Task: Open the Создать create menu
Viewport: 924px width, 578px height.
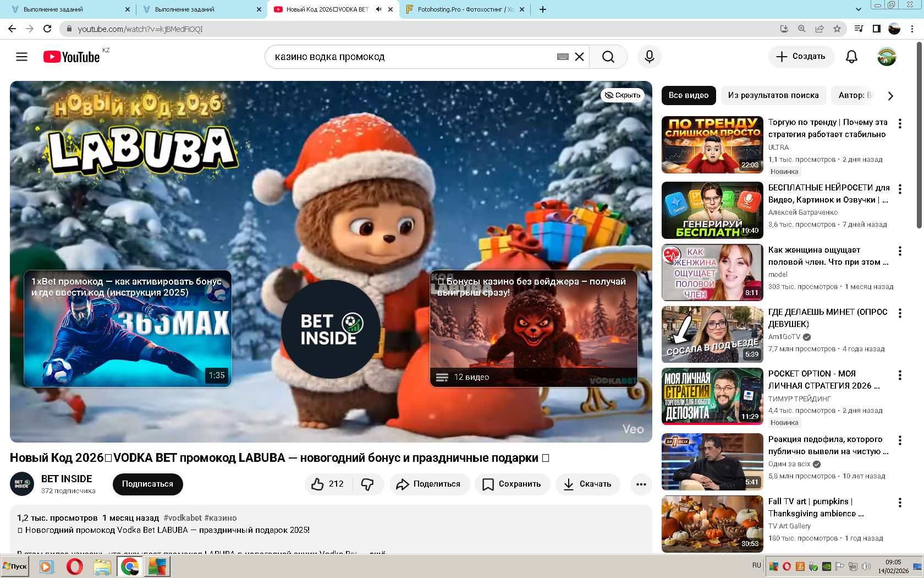Action: pyautogui.click(x=801, y=57)
